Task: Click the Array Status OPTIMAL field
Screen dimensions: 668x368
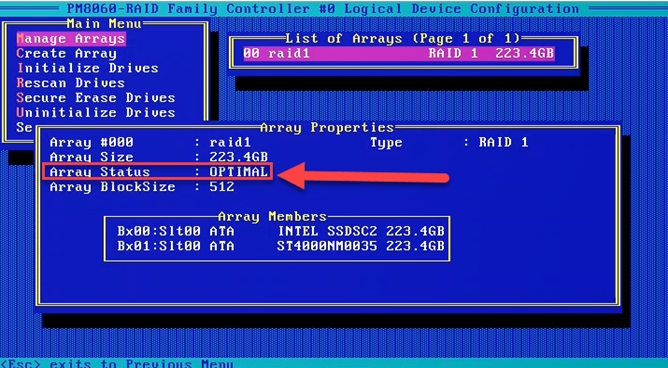Action: tap(158, 172)
